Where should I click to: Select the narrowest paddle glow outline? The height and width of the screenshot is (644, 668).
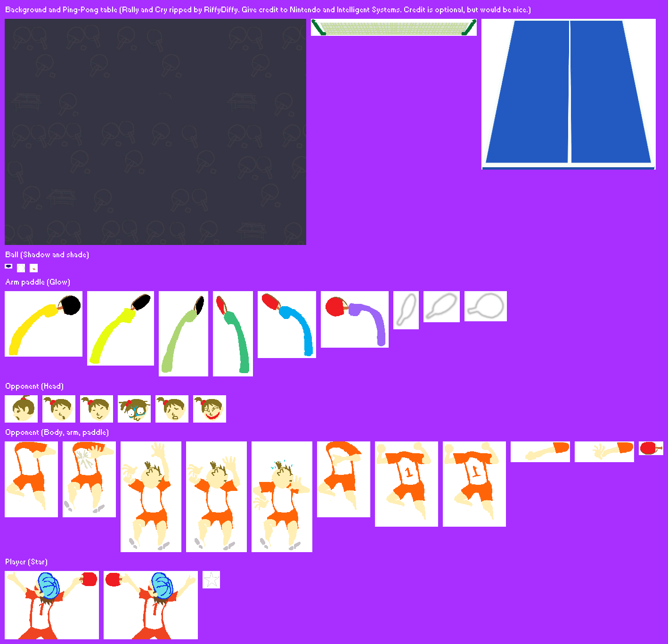point(406,310)
